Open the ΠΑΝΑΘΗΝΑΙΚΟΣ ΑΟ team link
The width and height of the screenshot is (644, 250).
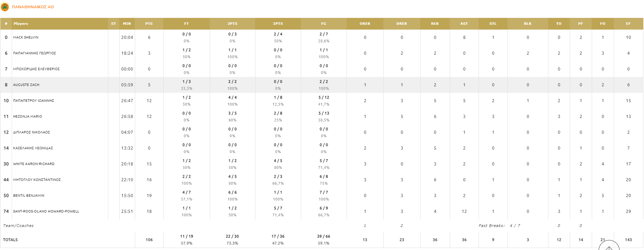33,7
